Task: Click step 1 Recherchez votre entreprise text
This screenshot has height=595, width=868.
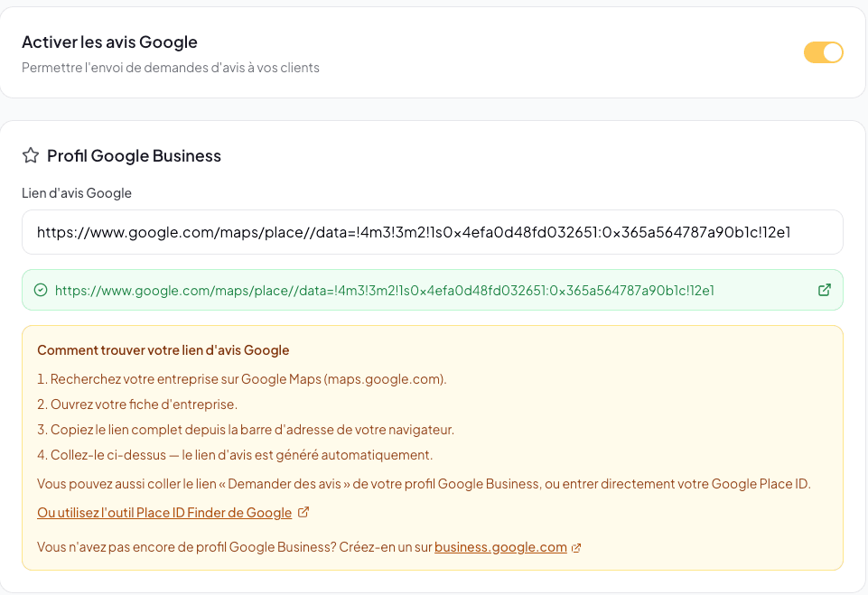Action: pos(242,379)
